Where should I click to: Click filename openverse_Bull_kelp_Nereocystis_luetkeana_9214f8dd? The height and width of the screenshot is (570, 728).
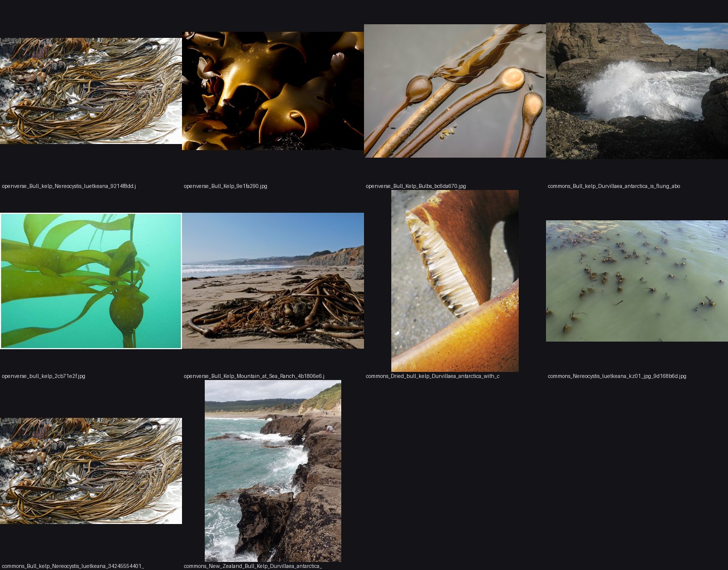(69, 186)
